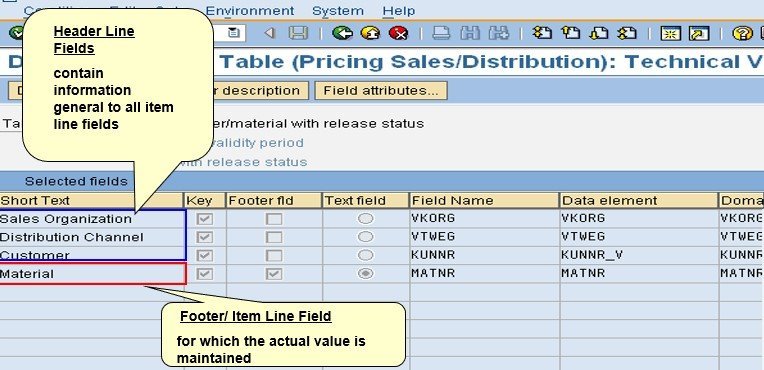Screen dimensions: 764x370
Task: Click MATNR in Data element column
Action: [x=583, y=273]
